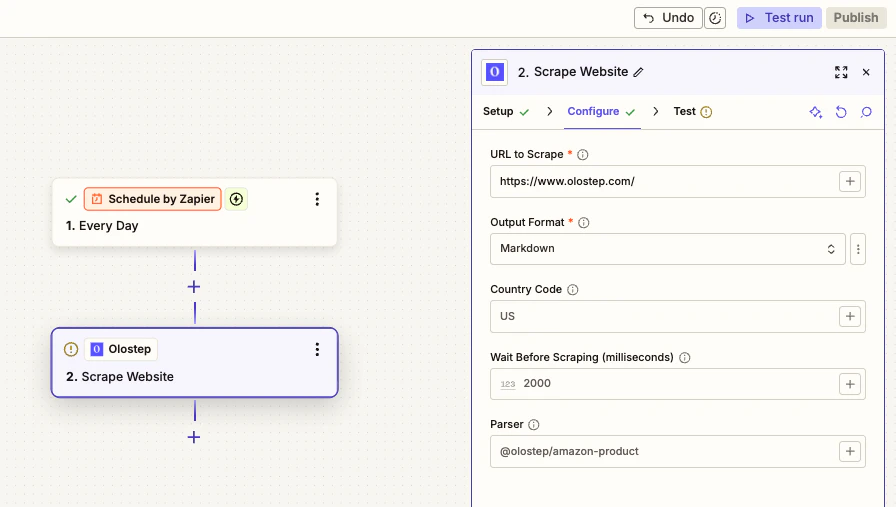Select the Scrape Website step card

(194, 362)
